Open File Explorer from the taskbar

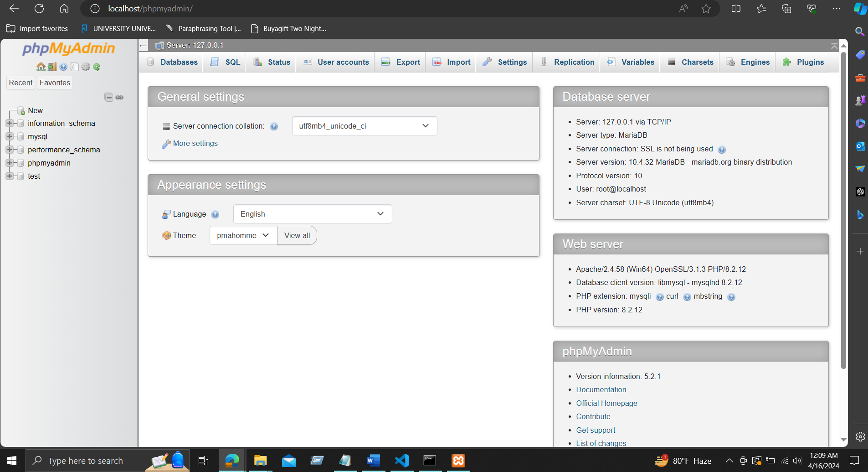click(260, 461)
